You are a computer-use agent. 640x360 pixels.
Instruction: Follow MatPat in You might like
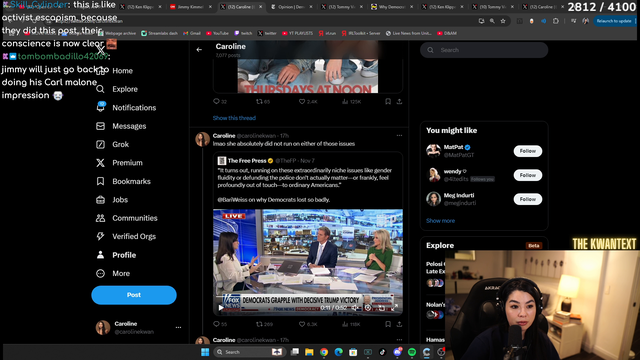click(x=527, y=151)
